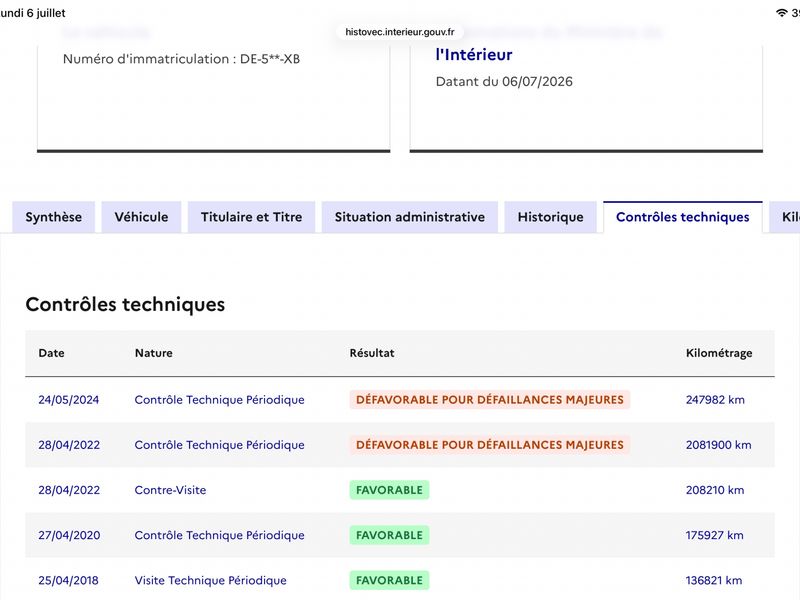Click Contrôle Technique Périodique on 27/04/2020 row
This screenshot has width=800, height=600.
point(219,535)
